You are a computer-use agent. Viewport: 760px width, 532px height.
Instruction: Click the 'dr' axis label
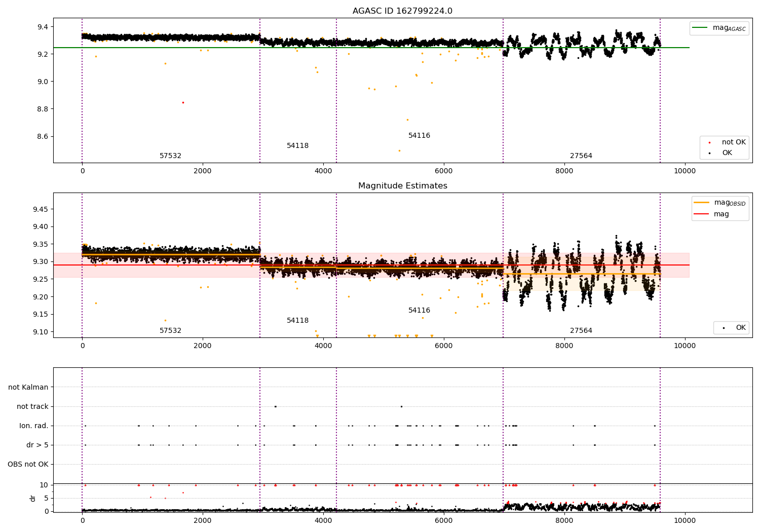(x=33, y=498)
